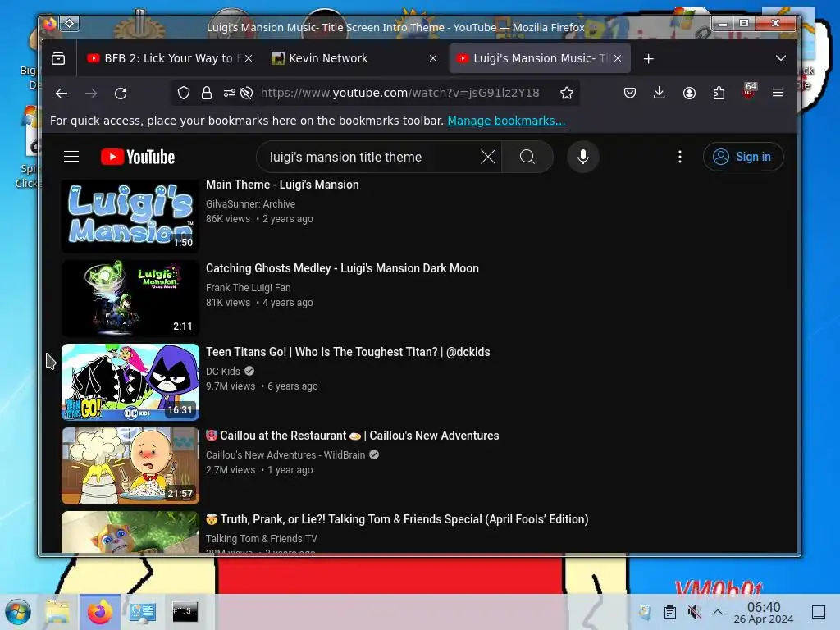Toggle the muted volume tray icon

694,612
